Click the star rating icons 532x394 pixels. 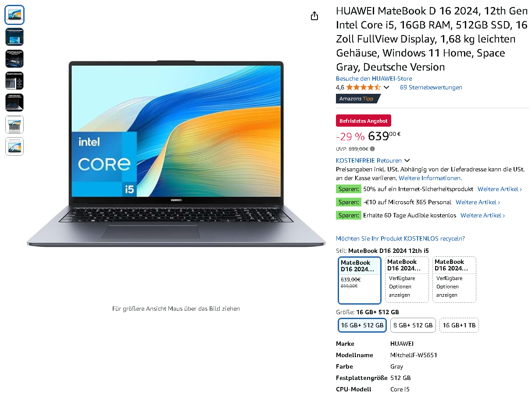tap(363, 87)
